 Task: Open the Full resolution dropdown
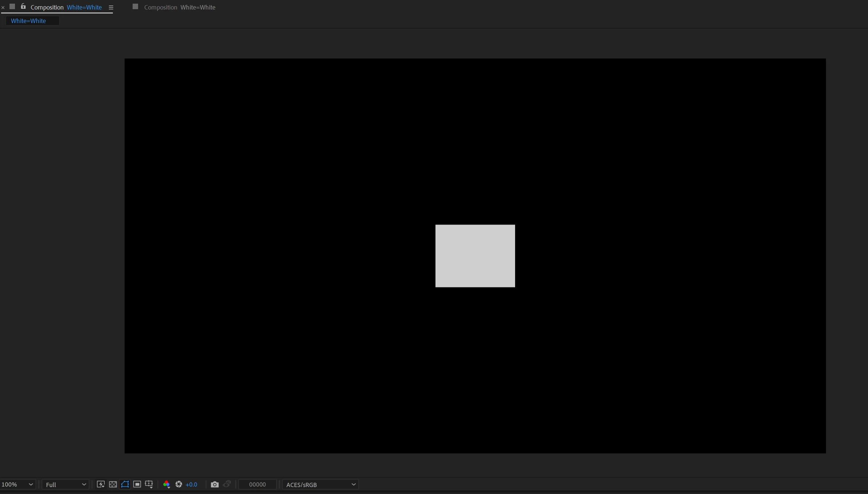tap(66, 484)
